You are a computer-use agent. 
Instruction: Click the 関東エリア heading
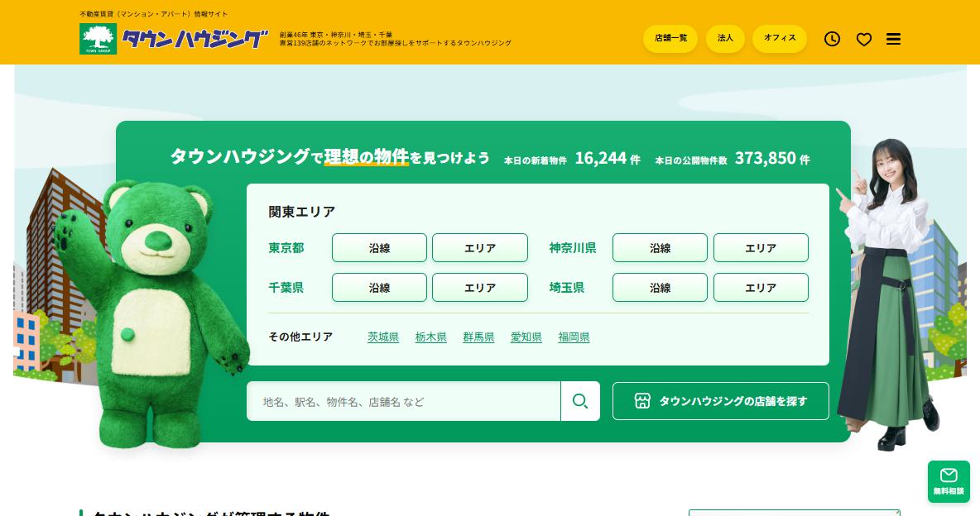[x=302, y=212]
